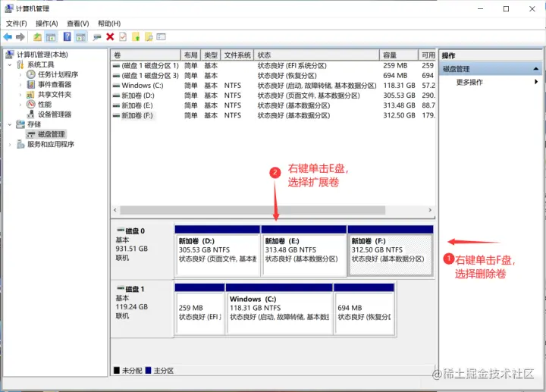Image resolution: width=546 pixels, height=392 pixels.
Task: Select Windows (C:) 118.31 GB partition block
Action: 279,309
